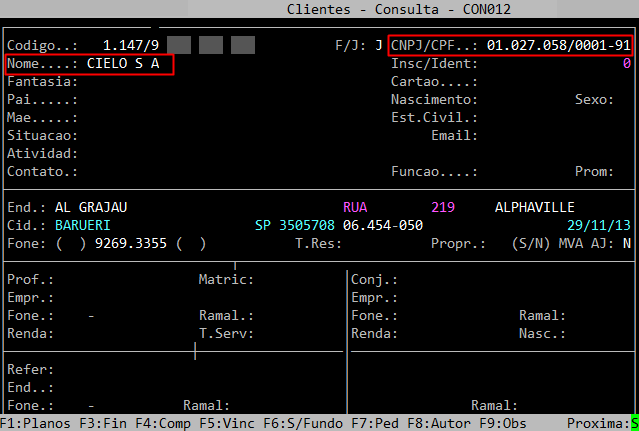Click F1:Planos in the bottom key bar
Screen dimensions: 639x431
tap(35, 423)
